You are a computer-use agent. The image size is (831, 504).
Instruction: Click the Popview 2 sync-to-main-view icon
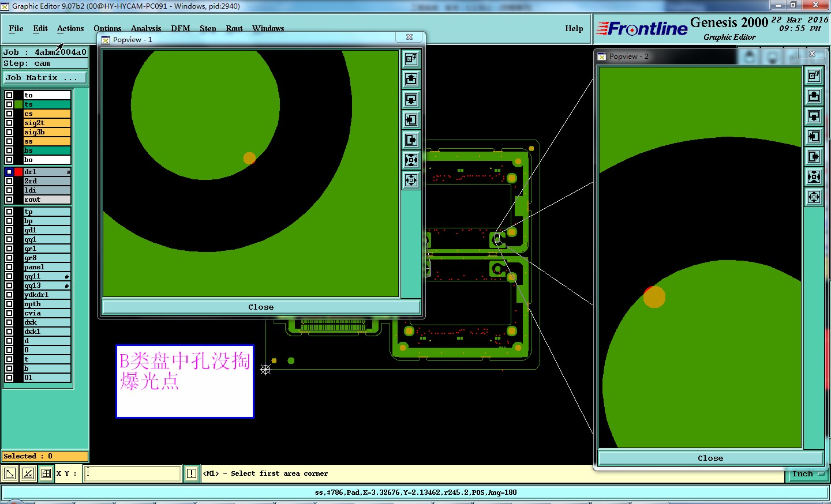(814, 76)
